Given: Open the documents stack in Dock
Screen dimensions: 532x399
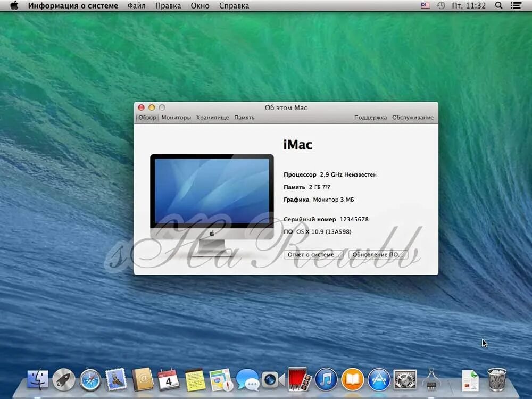Looking at the screenshot, I should click(x=470, y=380).
